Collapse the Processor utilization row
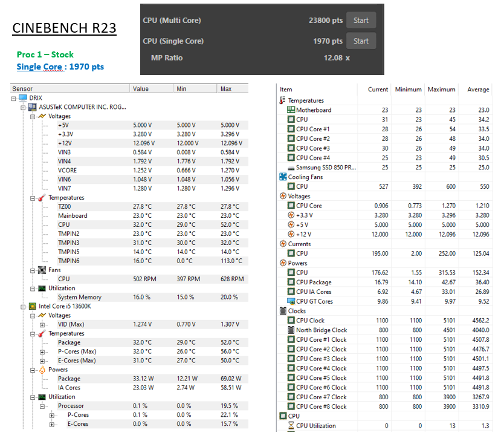This screenshot has height=444, width=504. click(42, 406)
